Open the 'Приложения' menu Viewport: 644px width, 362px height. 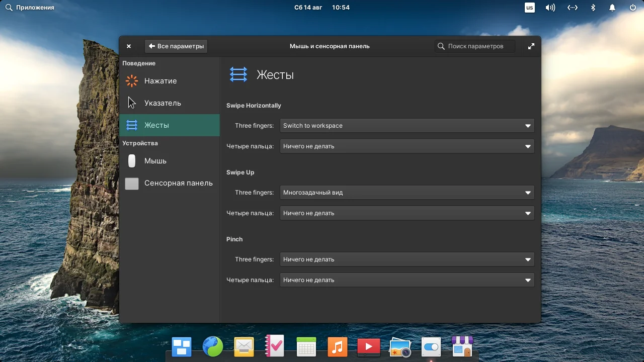(30, 7)
